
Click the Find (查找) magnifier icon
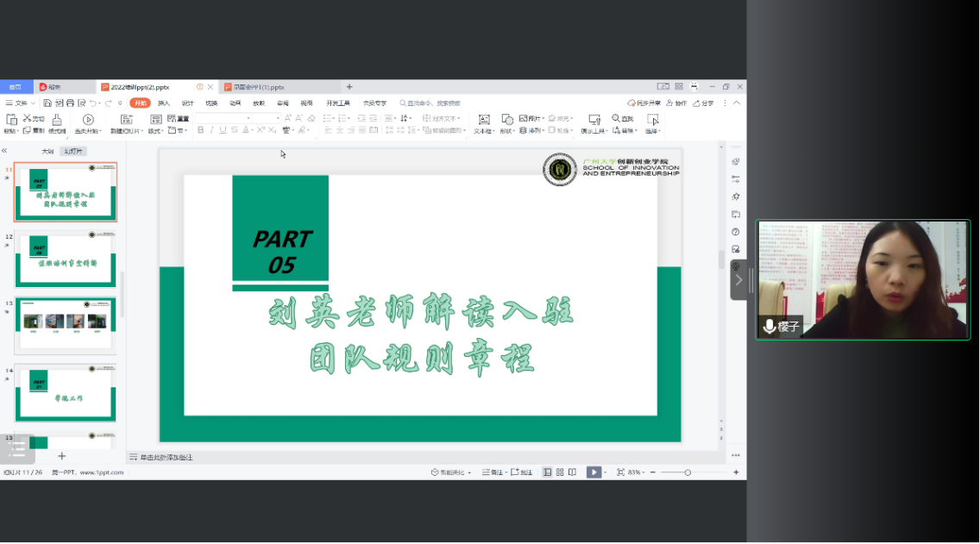[616, 118]
